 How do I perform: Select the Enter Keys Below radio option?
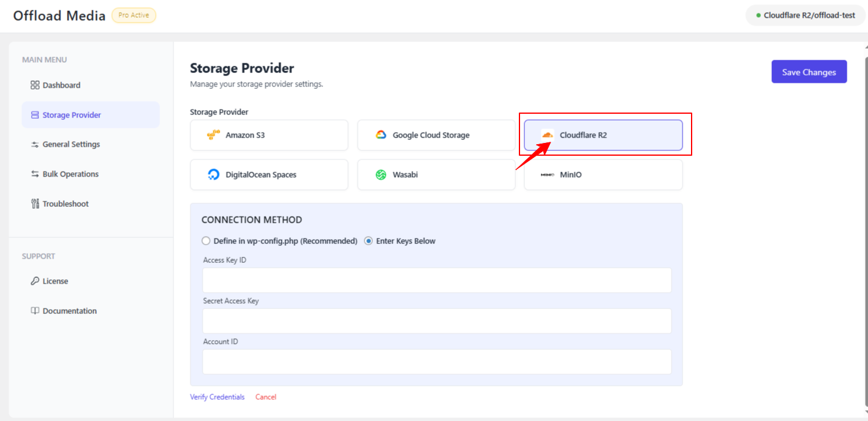pos(369,241)
